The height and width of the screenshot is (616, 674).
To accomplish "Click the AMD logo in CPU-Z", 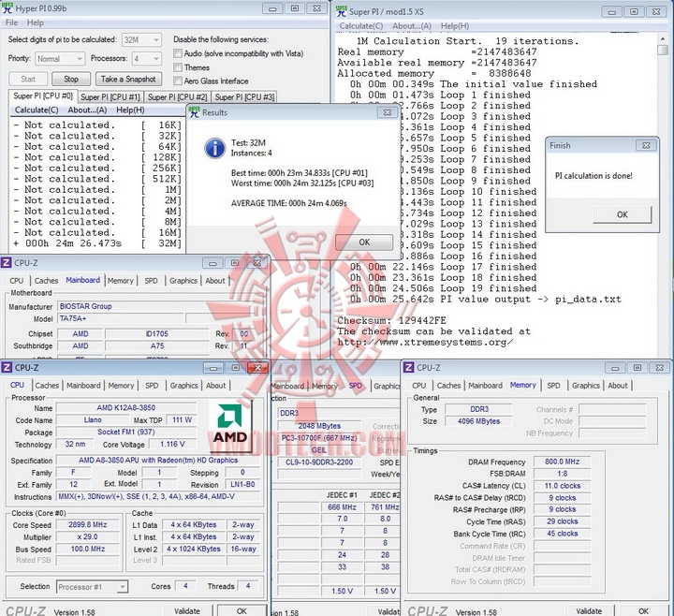I will click(x=230, y=425).
